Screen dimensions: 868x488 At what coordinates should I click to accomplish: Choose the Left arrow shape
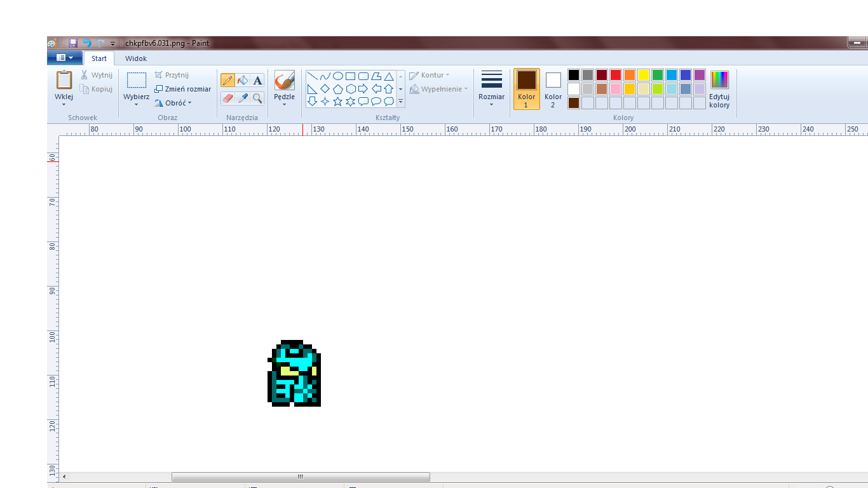click(x=376, y=89)
